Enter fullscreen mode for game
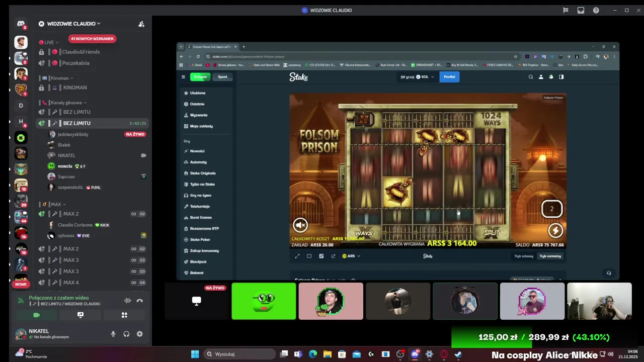 pyautogui.click(x=297, y=256)
